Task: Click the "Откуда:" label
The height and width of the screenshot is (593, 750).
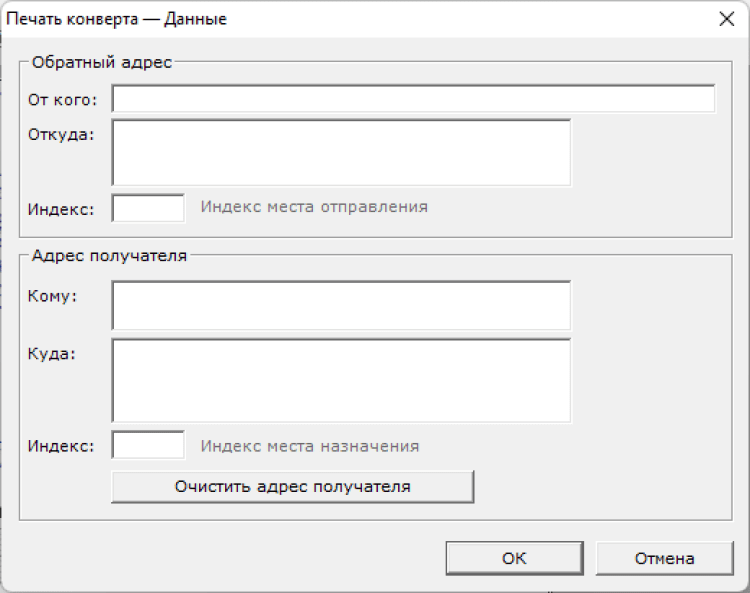Action: [61, 135]
